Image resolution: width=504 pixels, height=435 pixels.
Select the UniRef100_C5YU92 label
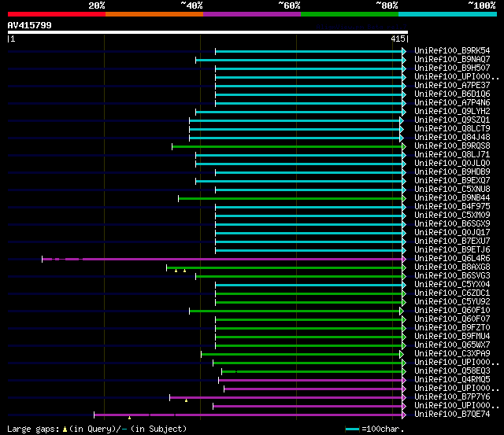(x=452, y=302)
